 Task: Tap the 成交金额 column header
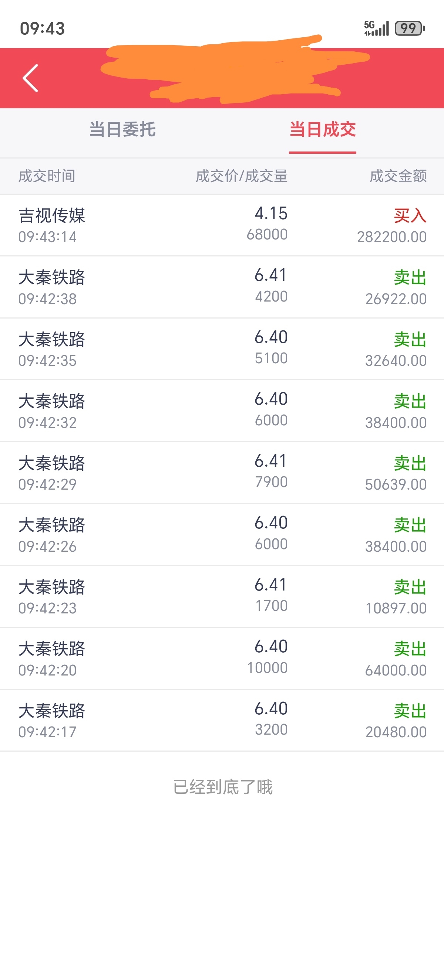[398, 176]
